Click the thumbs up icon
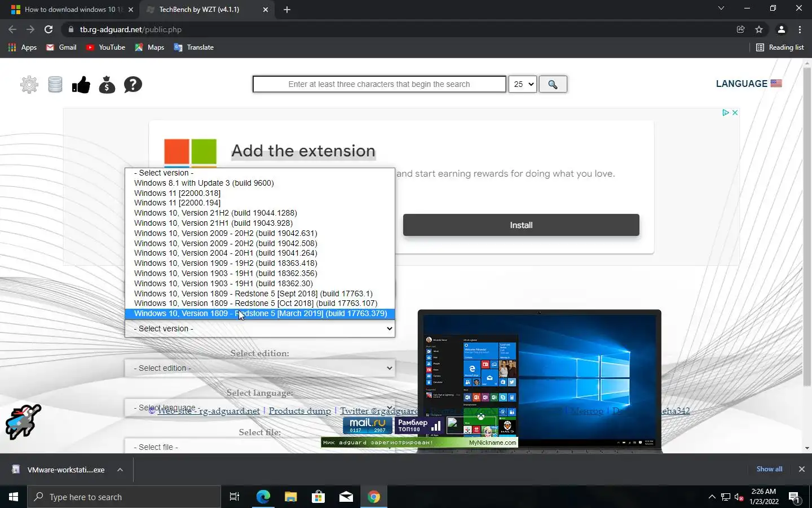The width and height of the screenshot is (812, 508). point(81,85)
